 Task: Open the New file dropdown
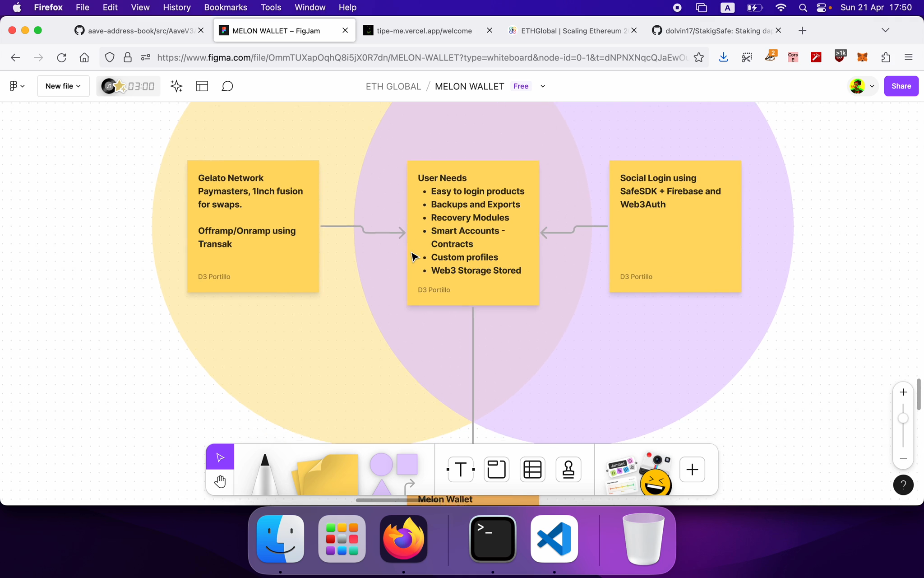pyautogui.click(x=63, y=86)
